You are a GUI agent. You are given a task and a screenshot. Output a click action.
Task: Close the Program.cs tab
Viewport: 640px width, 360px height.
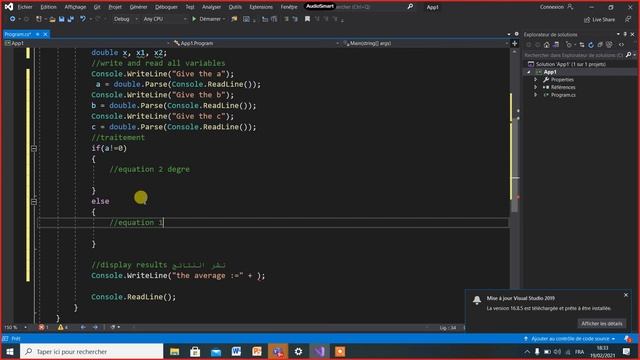pyautogui.click(x=45, y=34)
